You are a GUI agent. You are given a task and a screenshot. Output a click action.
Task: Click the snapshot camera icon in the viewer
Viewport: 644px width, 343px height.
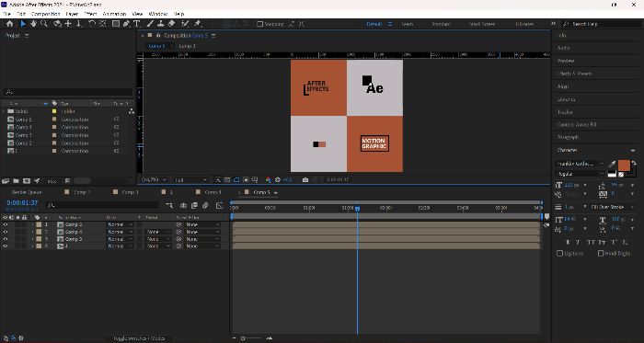click(x=305, y=179)
